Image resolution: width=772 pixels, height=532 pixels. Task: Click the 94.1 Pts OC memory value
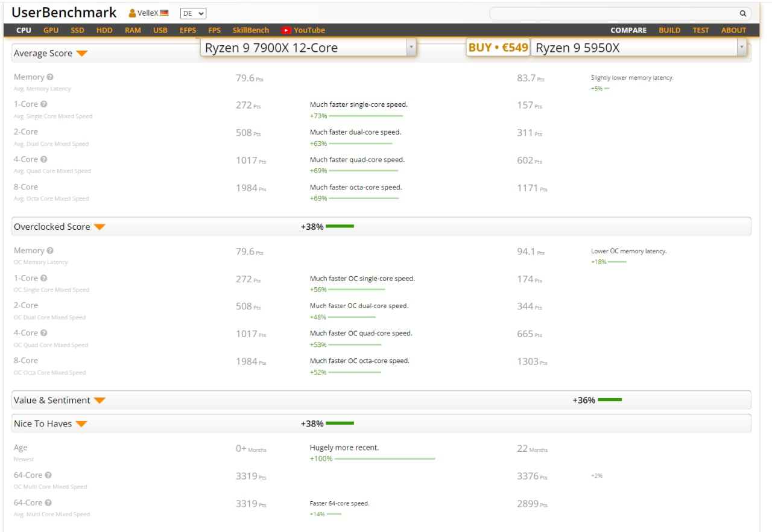pyautogui.click(x=531, y=252)
